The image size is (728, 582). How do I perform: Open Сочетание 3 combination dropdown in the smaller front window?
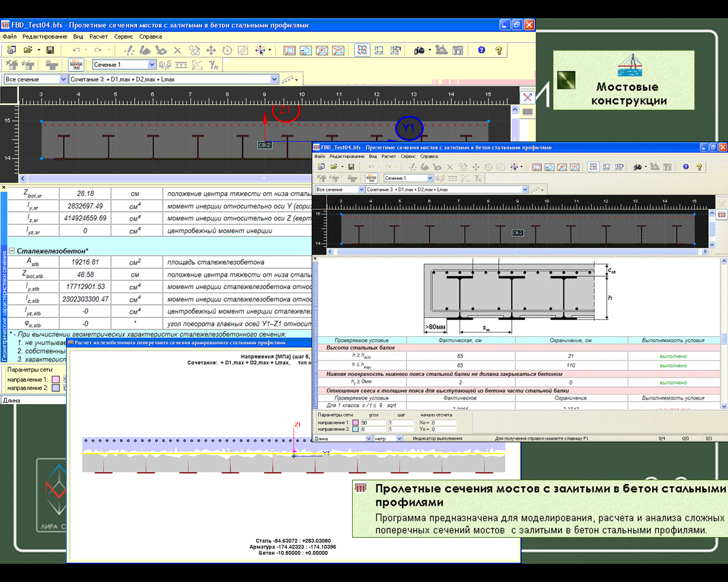[x=524, y=189]
